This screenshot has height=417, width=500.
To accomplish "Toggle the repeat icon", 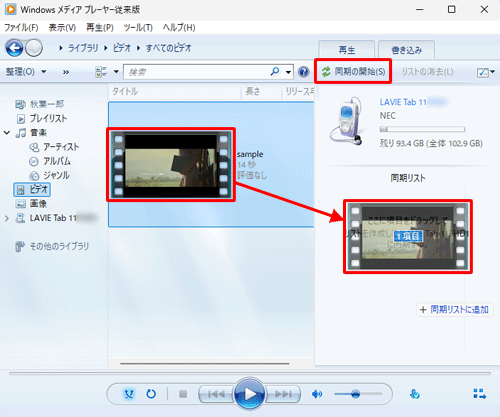I will [151, 394].
